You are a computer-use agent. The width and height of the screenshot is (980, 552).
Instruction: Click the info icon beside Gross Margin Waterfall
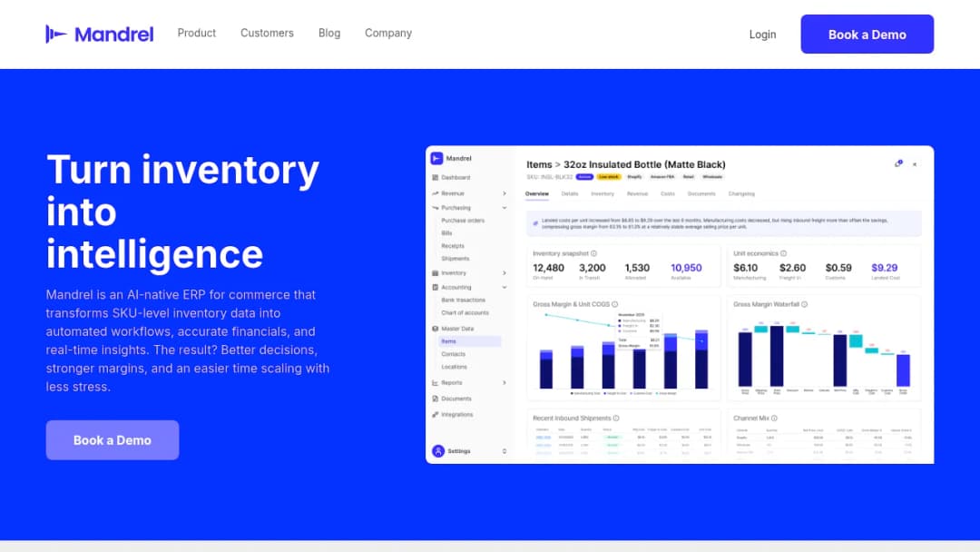point(804,304)
